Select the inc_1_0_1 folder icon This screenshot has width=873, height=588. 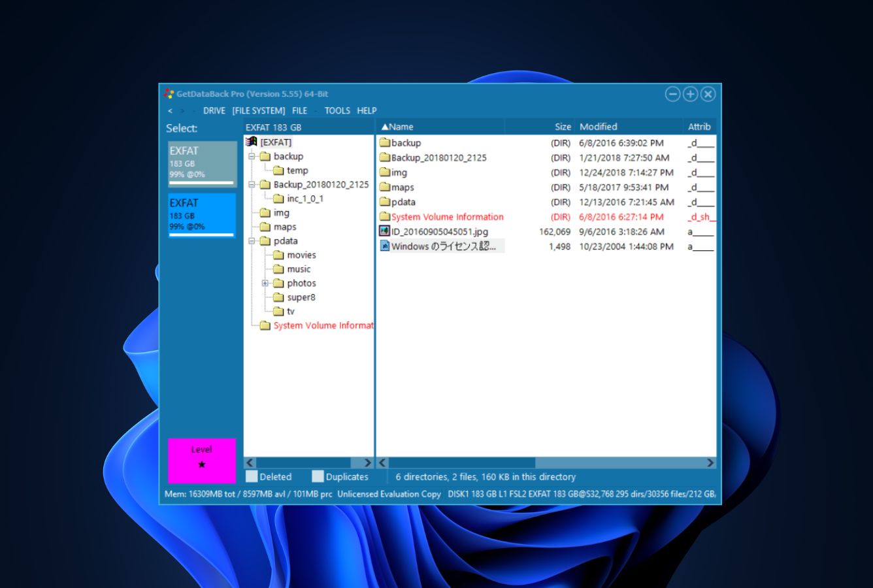point(278,199)
